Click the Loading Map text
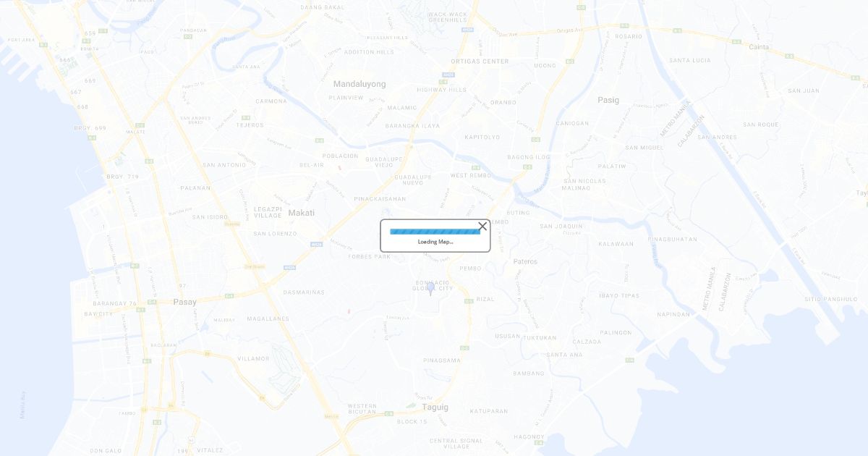 coord(435,242)
